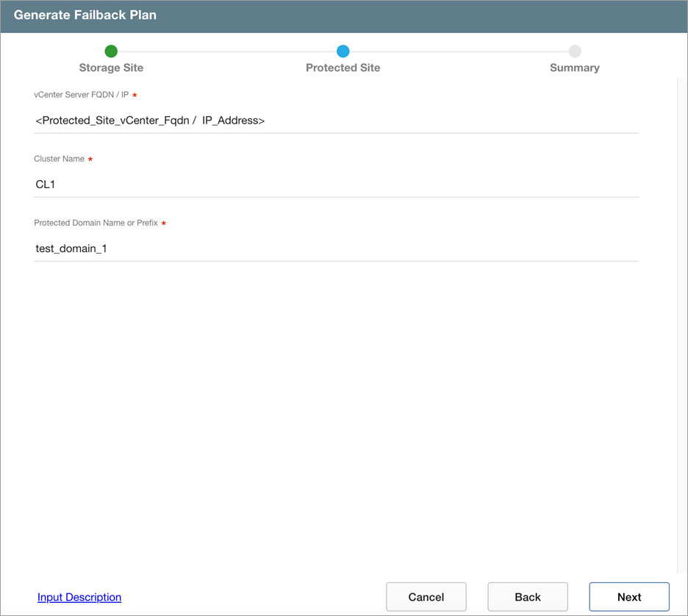Click the Protected Domain Name or Prefix label
The image size is (688, 616).
(96, 223)
